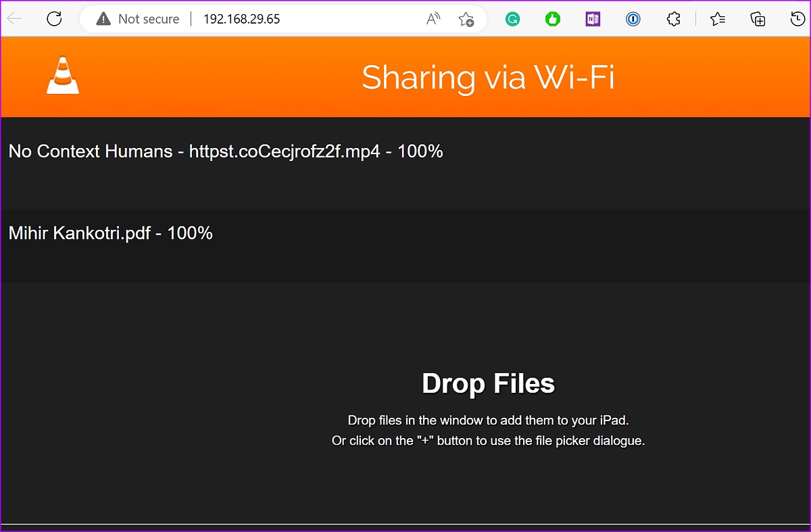Click the Drop Files heading
The width and height of the screenshot is (811, 532).
(x=489, y=383)
